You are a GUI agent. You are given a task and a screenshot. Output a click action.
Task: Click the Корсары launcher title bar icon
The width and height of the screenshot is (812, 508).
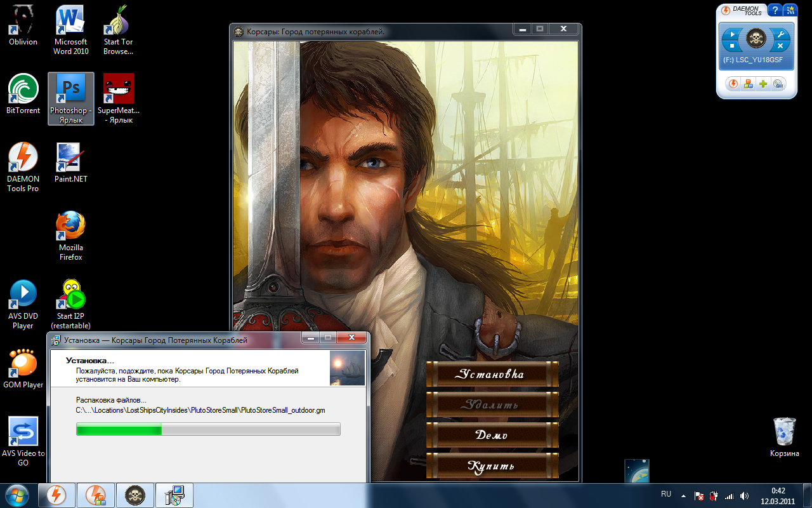pos(239,32)
